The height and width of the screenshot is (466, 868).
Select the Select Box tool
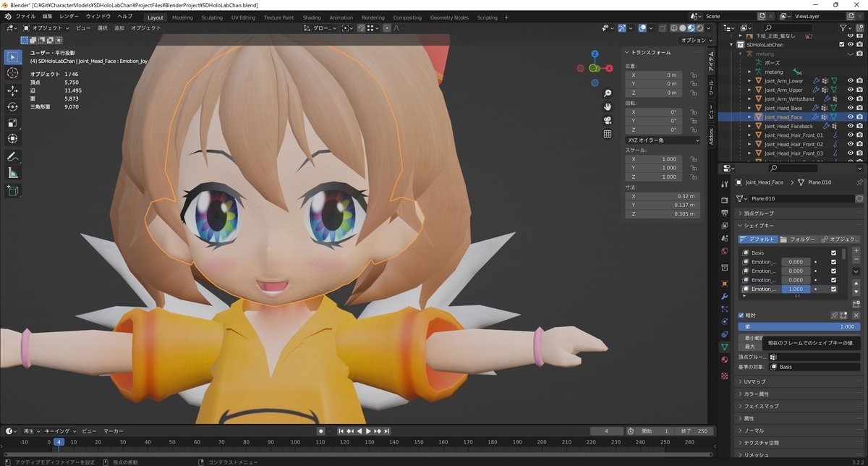point(13,56)
